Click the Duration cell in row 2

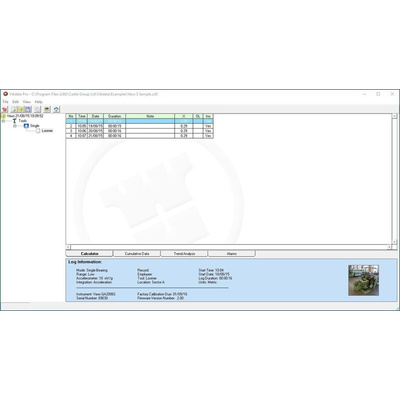coord(115,126)
